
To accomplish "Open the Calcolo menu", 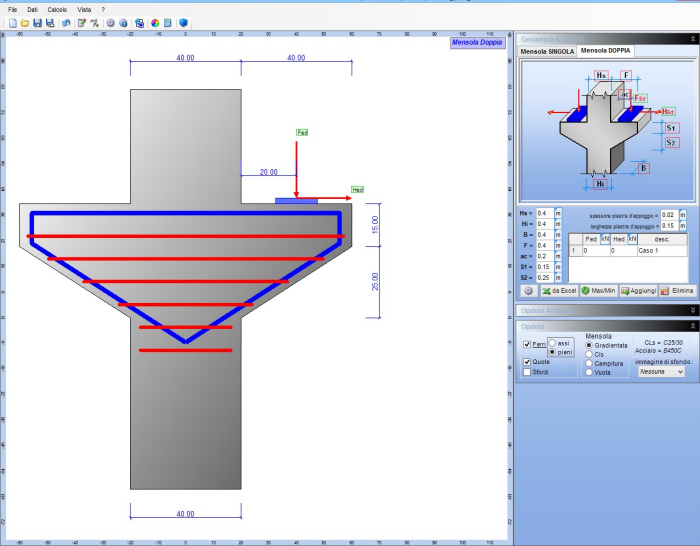I will pos(57,9).
